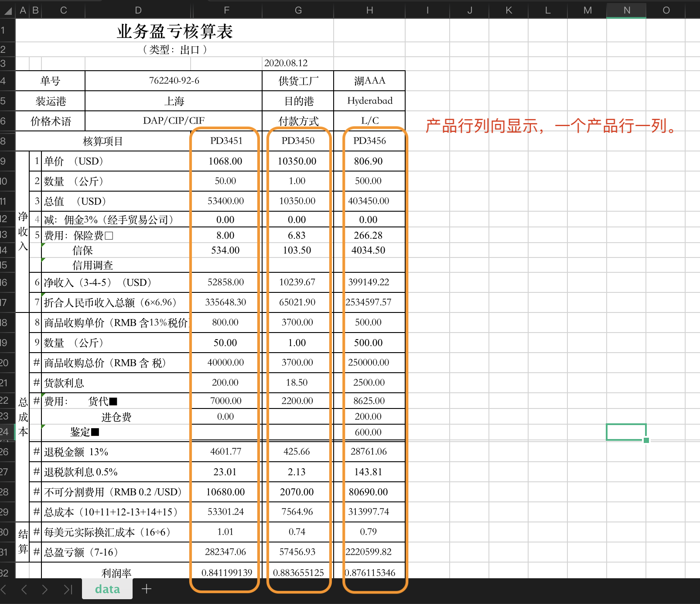Screen dimensions: 700x604
Task: Click the 业务盈亏核算表 title cell
Action: 174,31
